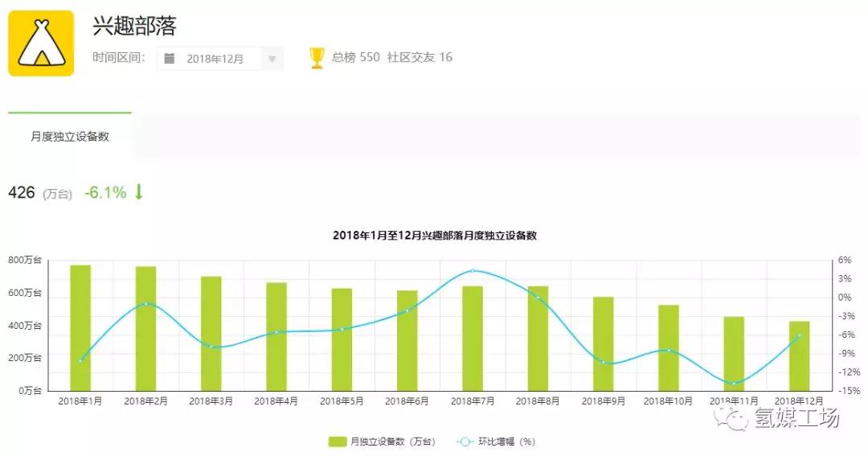Click the 426 device count value
This screenshot has height=456, width=868.
[x=22, y=192]
